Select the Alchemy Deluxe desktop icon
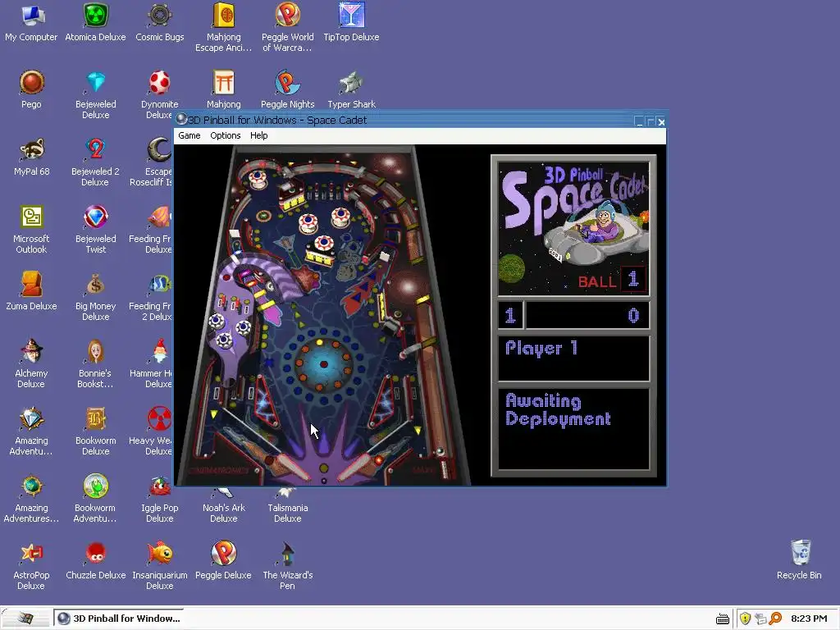The height and width of the screenshot is (630, 840). click(31, 364)
